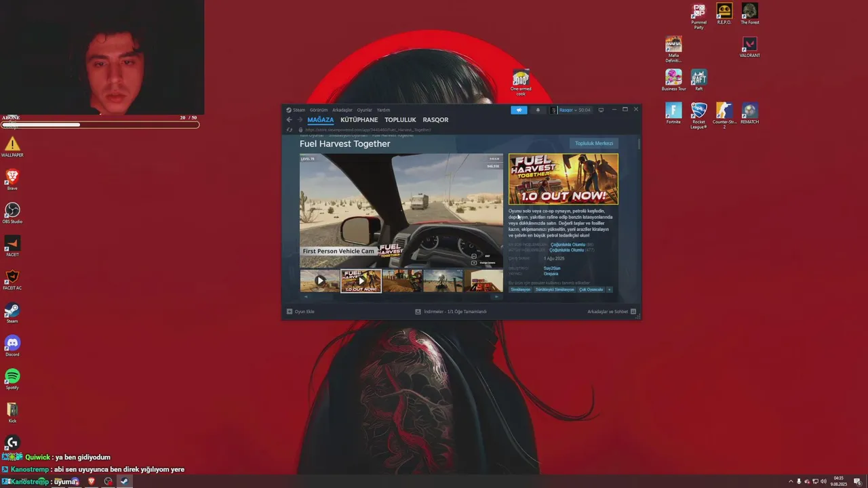The width and height of the screenshot is (868, 488).
Task: Open Discord desktop icon
Action: click(12, 346)
